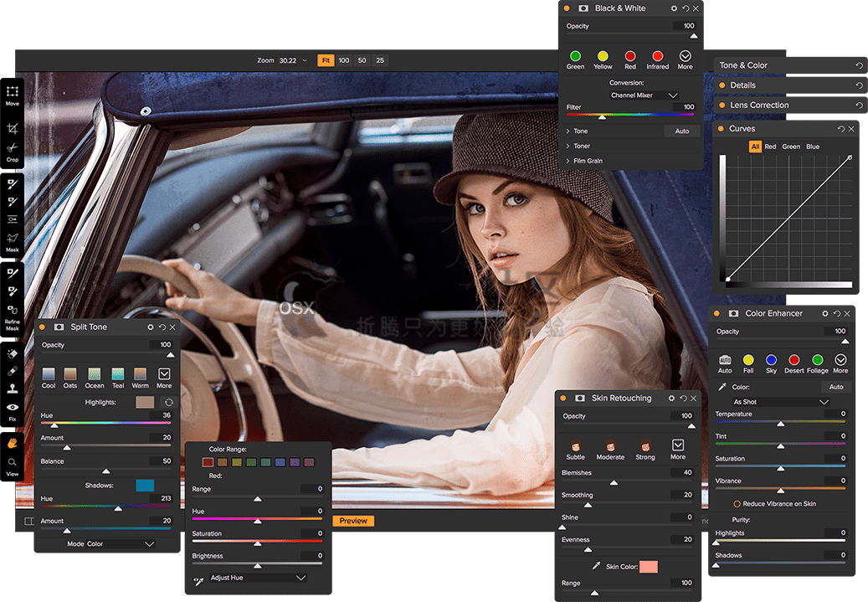This screenshot has height=602, width=868.
Task: Select Strong skin retouching preset
Action: [x=645, y=445]
